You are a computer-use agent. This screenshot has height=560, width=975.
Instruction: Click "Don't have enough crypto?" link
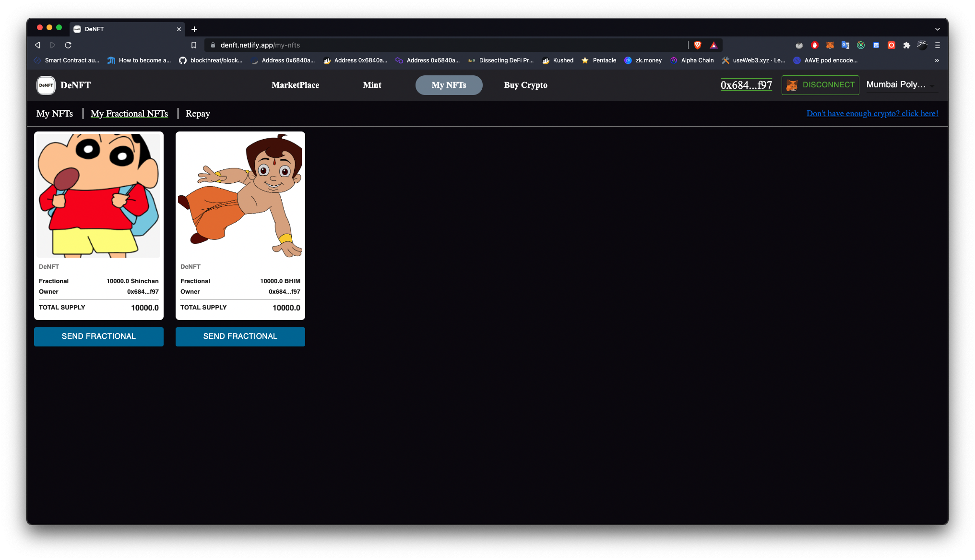872,114
